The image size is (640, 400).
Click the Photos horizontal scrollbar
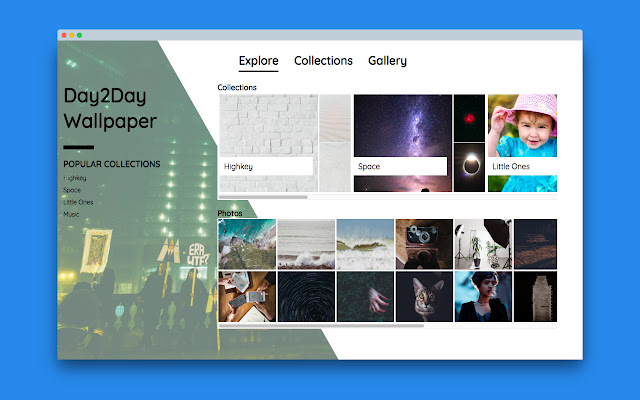click(321, 326)
